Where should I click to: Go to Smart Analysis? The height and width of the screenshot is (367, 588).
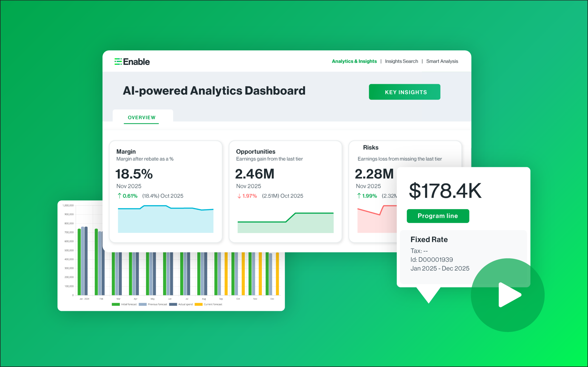(442, 61)
